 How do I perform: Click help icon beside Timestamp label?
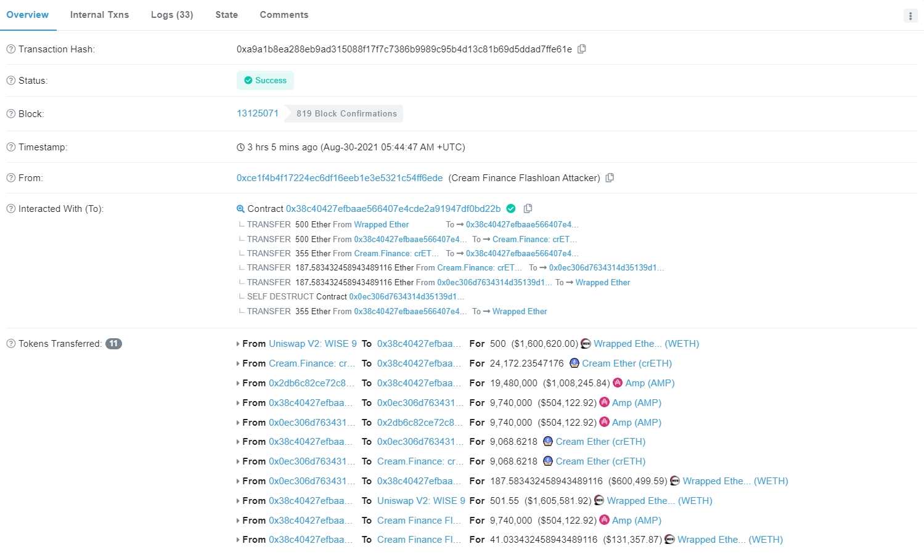click(10, 147)
